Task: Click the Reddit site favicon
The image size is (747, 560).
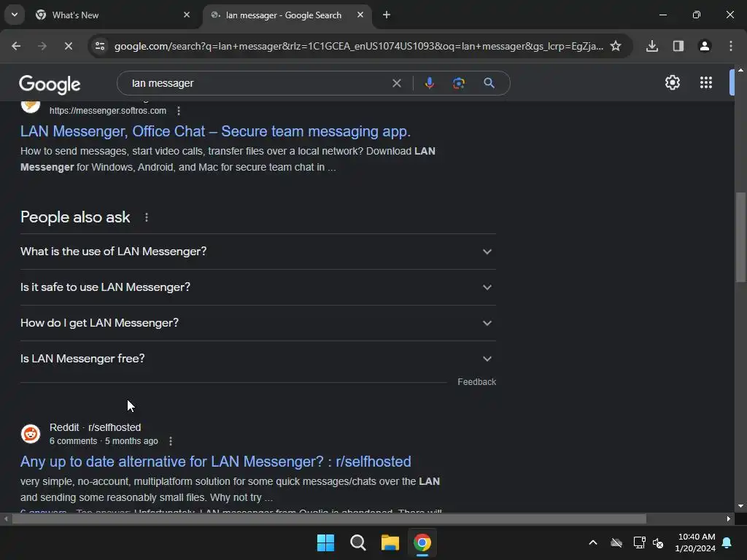Action: click(31, 434)
